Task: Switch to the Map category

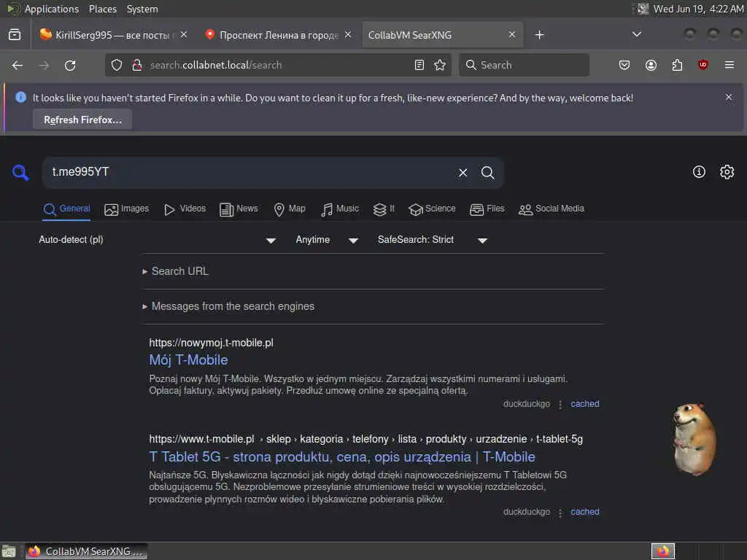Action: pos(290,209)
